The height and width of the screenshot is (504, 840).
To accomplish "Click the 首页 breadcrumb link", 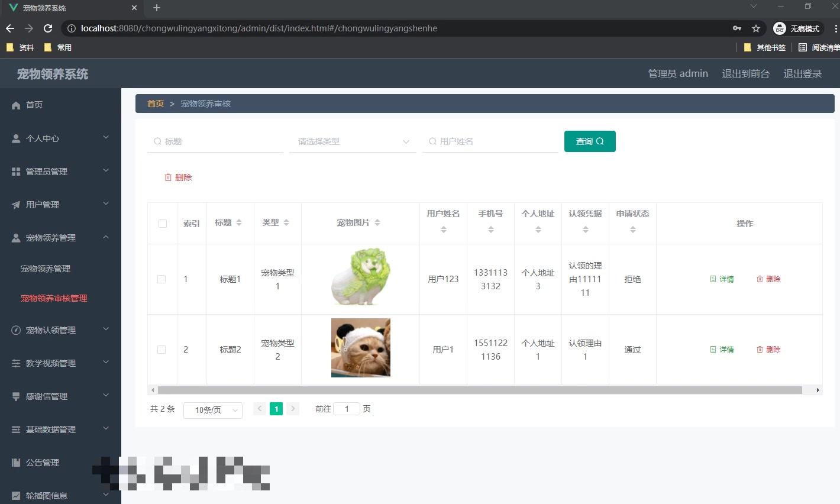I will tap(156, 104).
